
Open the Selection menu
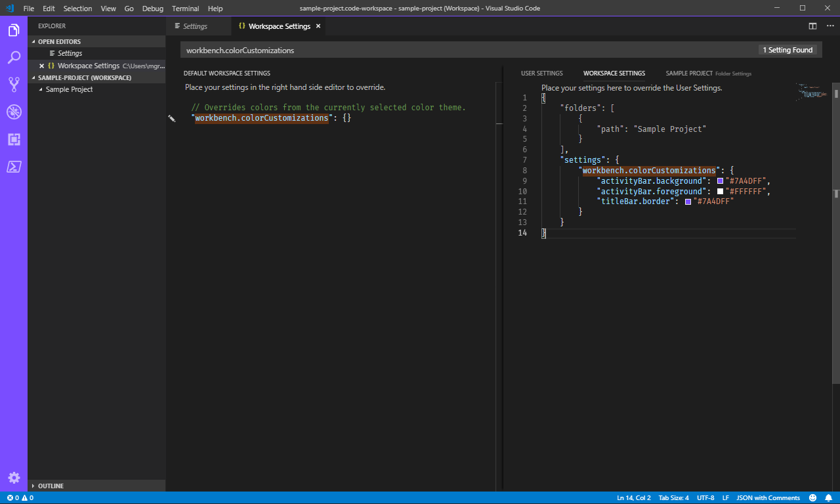click(77, 9)
